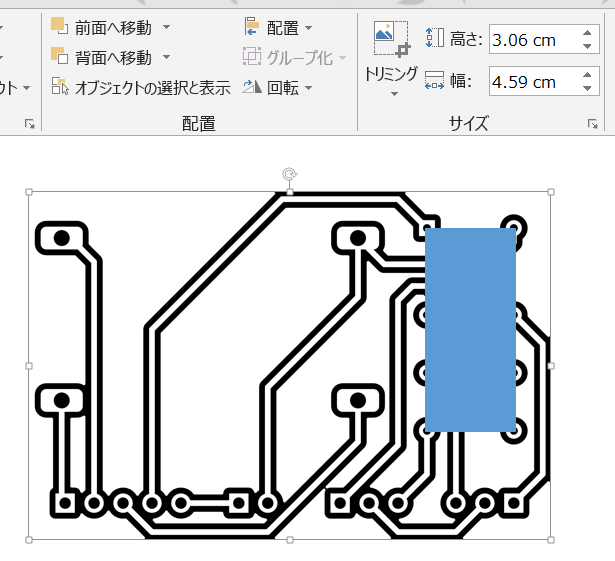The image size is (615, 561).
Task: Decrease the height value with down arrow
Action: coord(587,46)
